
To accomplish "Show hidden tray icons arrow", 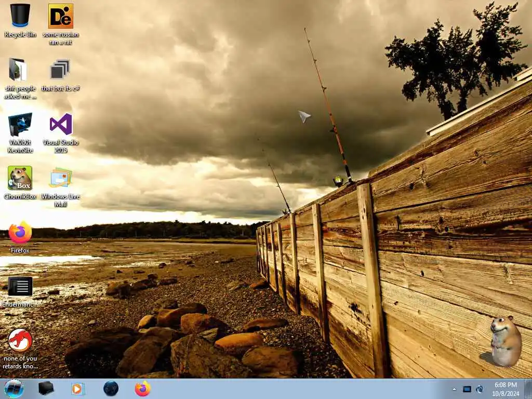I will click(x=454, y=390).
